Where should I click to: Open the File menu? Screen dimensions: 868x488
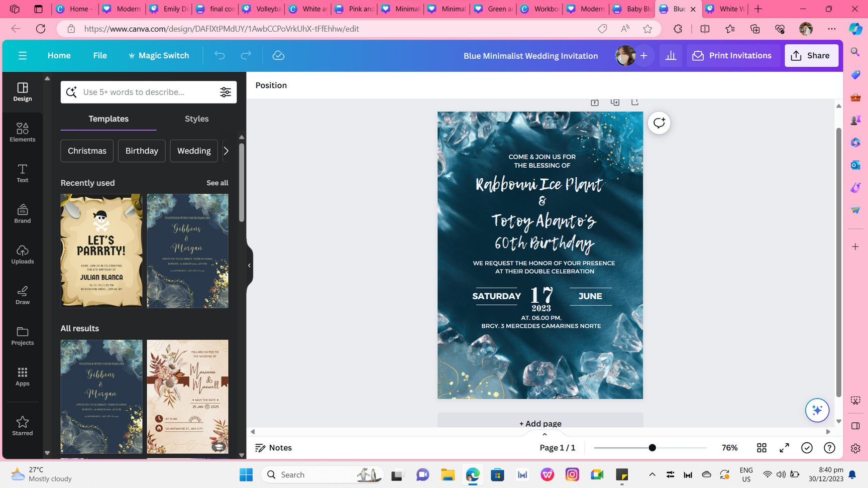point(100,55)
